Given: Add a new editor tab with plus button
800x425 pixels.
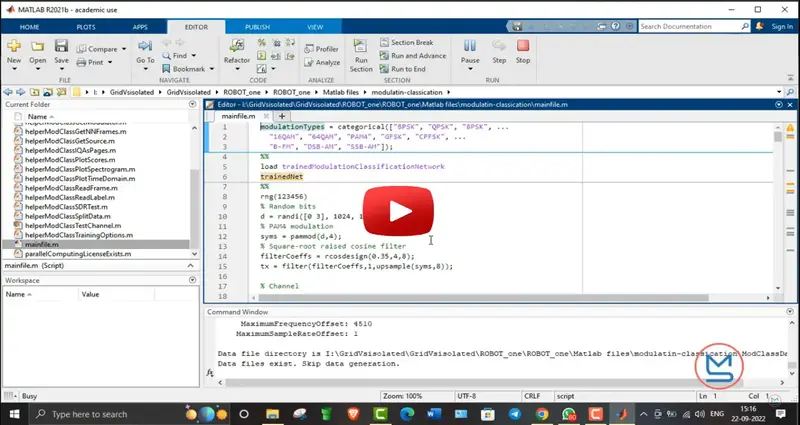Looking at the screenshot, I should 282,116.
